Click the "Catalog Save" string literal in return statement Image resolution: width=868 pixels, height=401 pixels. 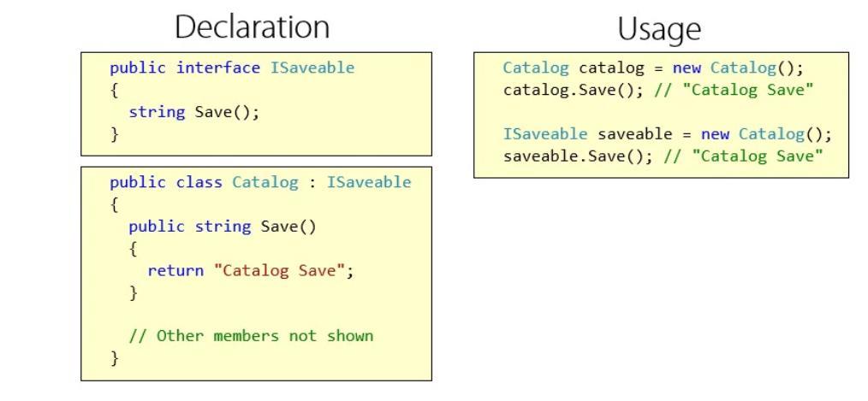pos(280,271)
